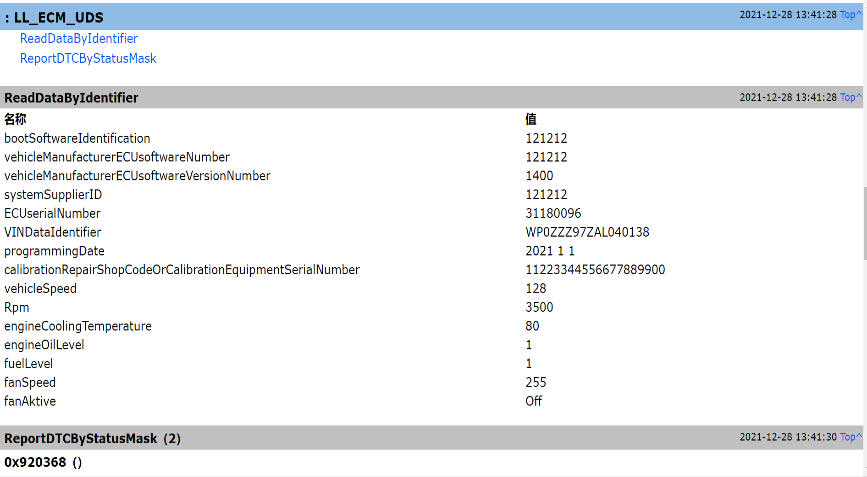867x477 pixels.
Task: Click the vertical scrollbar thumb
Action: (x=865, y=223)
